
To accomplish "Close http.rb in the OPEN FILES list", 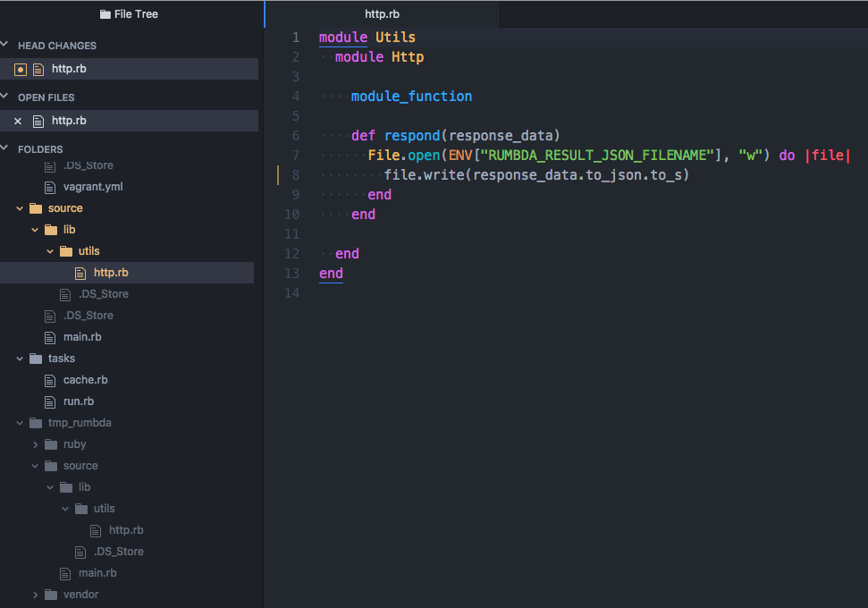I will point(18,121).
